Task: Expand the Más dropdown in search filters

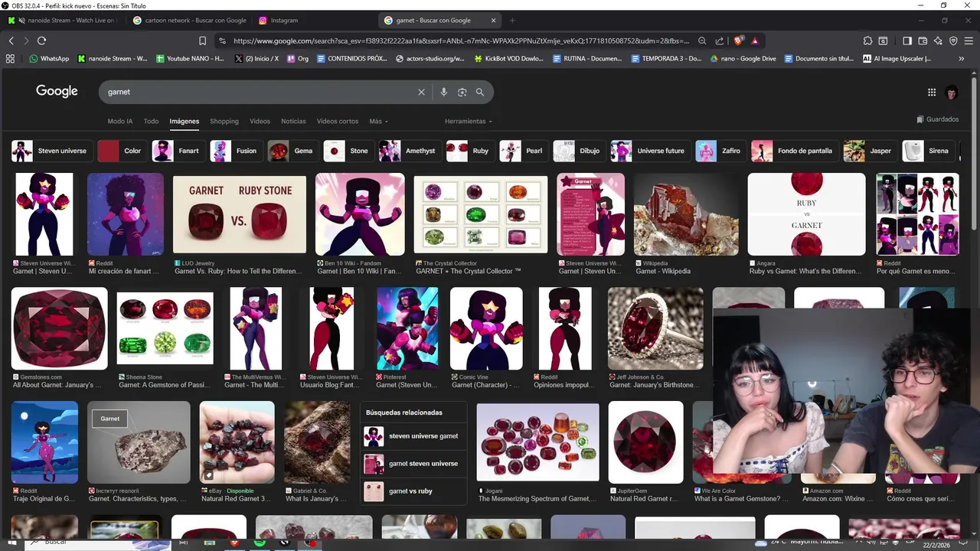Action: pyautogui.click(x=378, y=121)
